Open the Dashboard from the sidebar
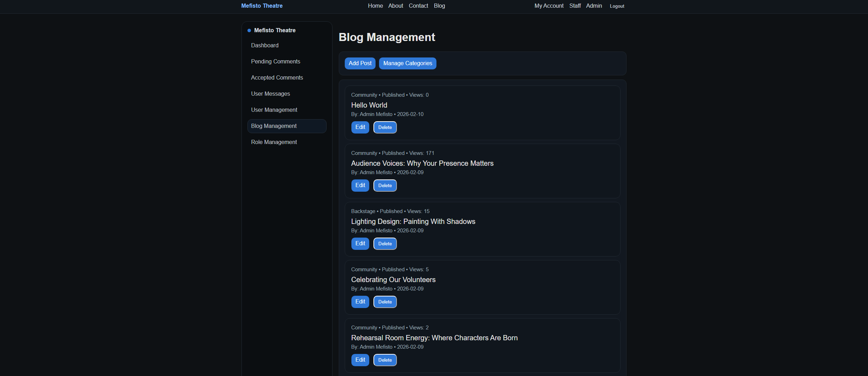 265,45
